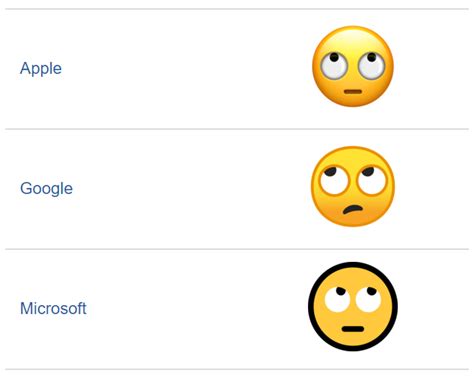
Task: Click the Google emoji's left eye
Action: tap(334, 180)
